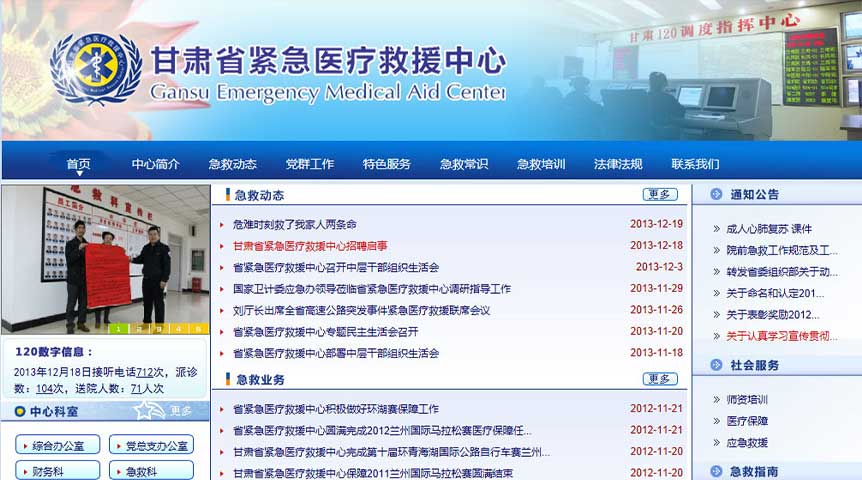Open article 省紧急医疗救援中心部署中层干部组织生活会

(x=336, y=353)
